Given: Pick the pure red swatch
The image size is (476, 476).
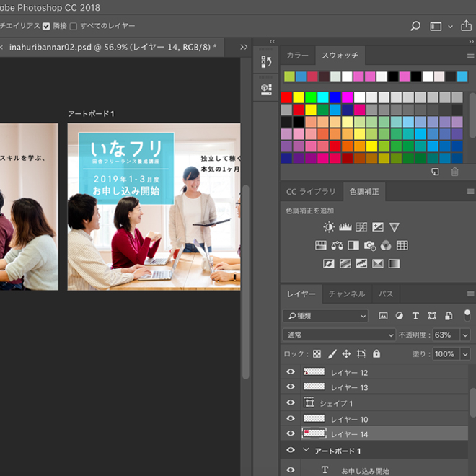Looking at the screenshot, I should click(286, 98).
